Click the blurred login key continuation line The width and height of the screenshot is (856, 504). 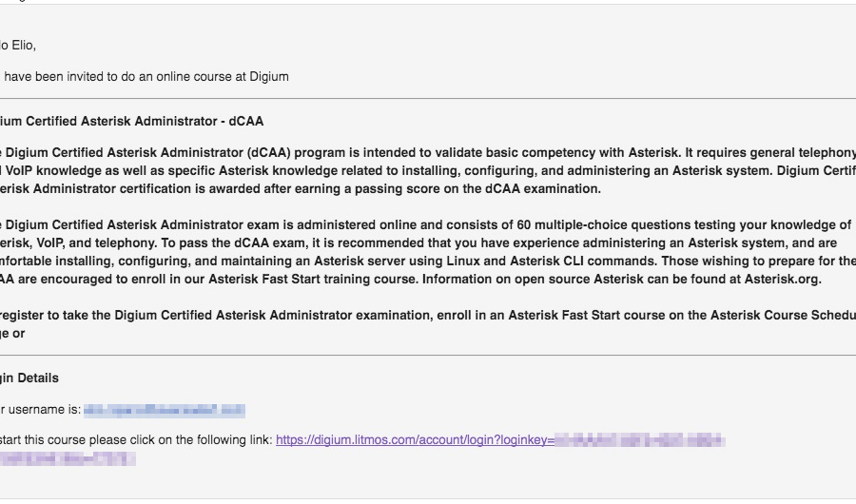[67, 458]
